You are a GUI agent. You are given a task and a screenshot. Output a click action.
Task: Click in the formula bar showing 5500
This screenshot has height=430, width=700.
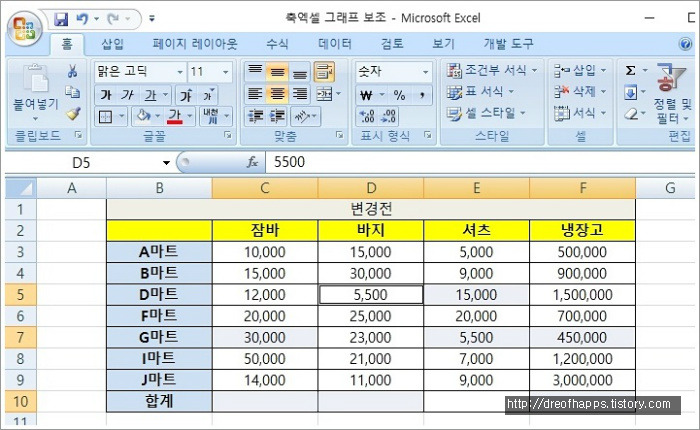tap(480, 162)
